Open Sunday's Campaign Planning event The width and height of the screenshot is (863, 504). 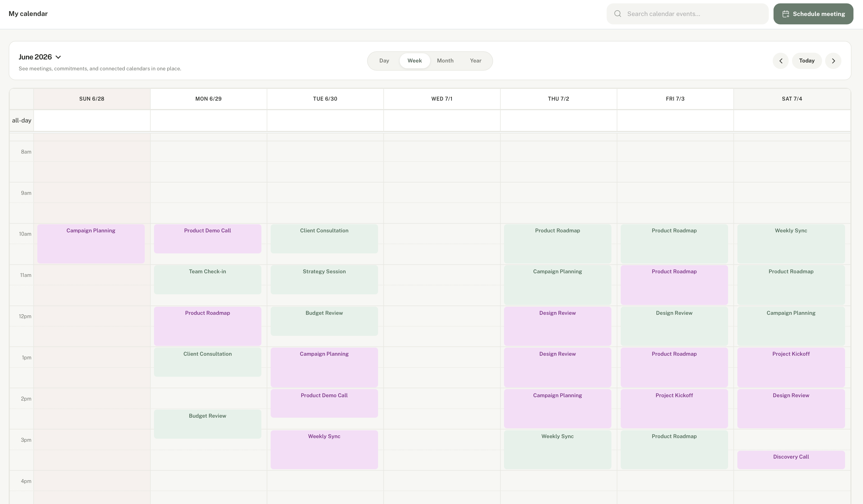tap(91, 244)
